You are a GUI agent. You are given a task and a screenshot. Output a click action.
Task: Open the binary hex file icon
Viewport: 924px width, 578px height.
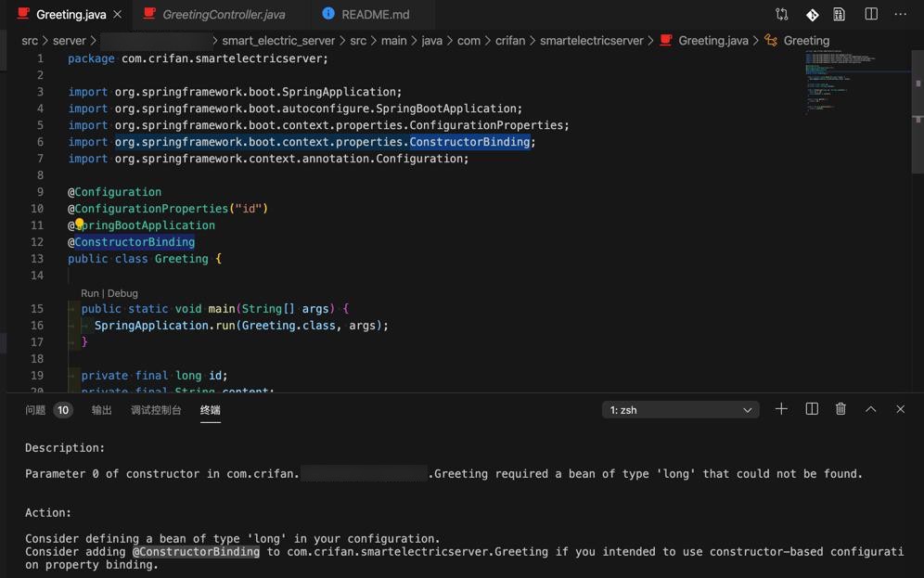point(839,15)
